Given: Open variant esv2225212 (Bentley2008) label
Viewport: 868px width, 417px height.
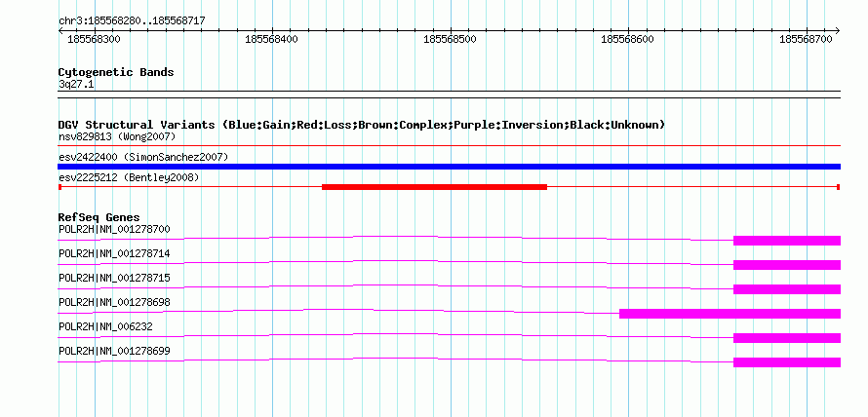Looking at the screenshot, I should pos(129,177).
